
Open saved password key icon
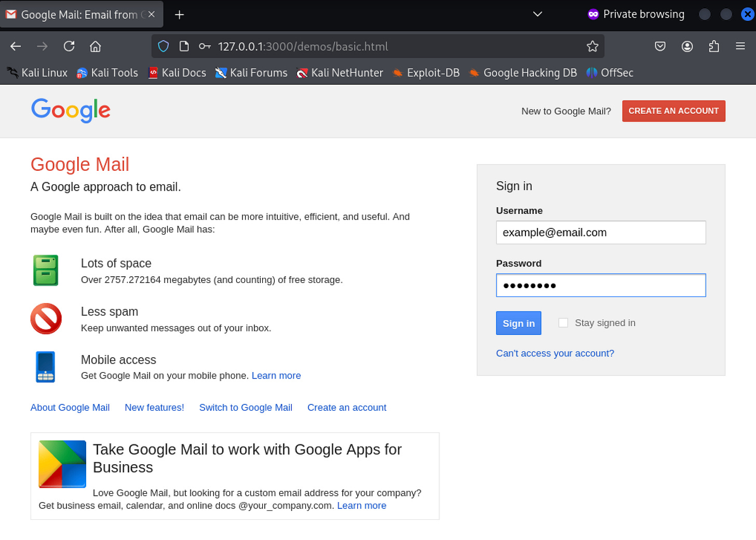(x=205, y=46)
